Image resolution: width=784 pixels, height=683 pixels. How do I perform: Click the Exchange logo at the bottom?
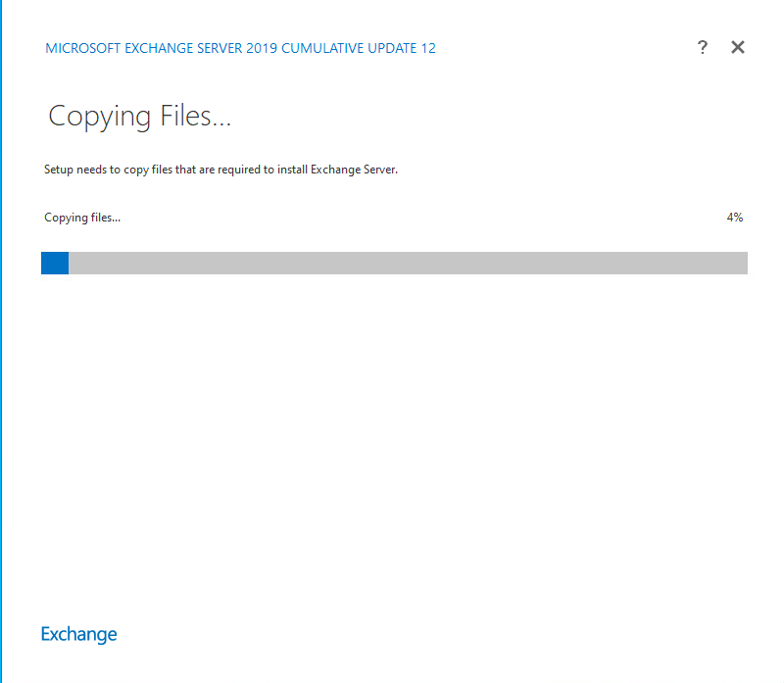click(x=78, y=634)
